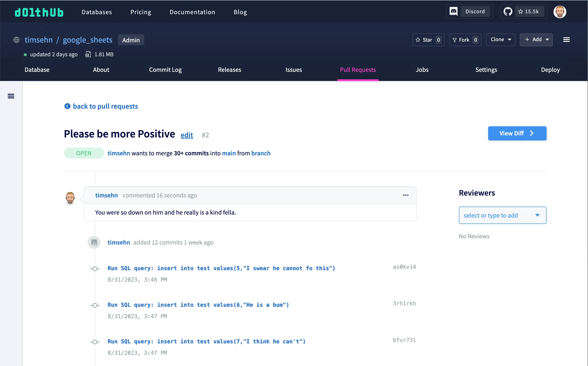The image size is (588, 366).
Task: Click the database size file icon
Action: (88, 54)
